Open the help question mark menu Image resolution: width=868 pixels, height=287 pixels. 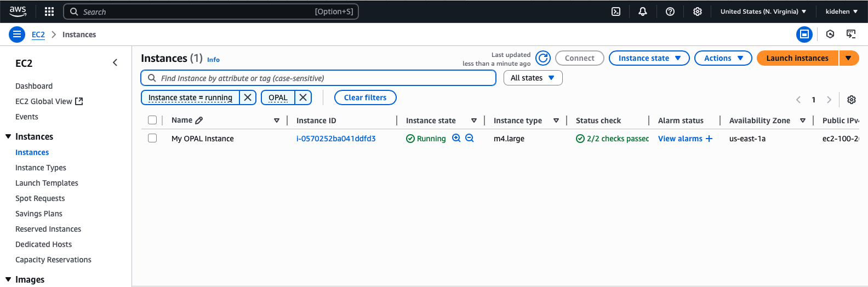tap(670, 12)
